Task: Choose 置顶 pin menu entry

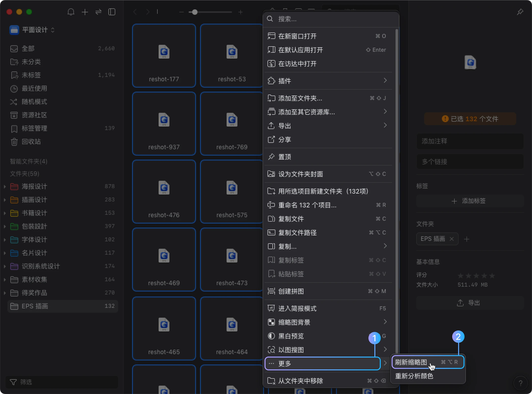Action: (x=328, y=157)
